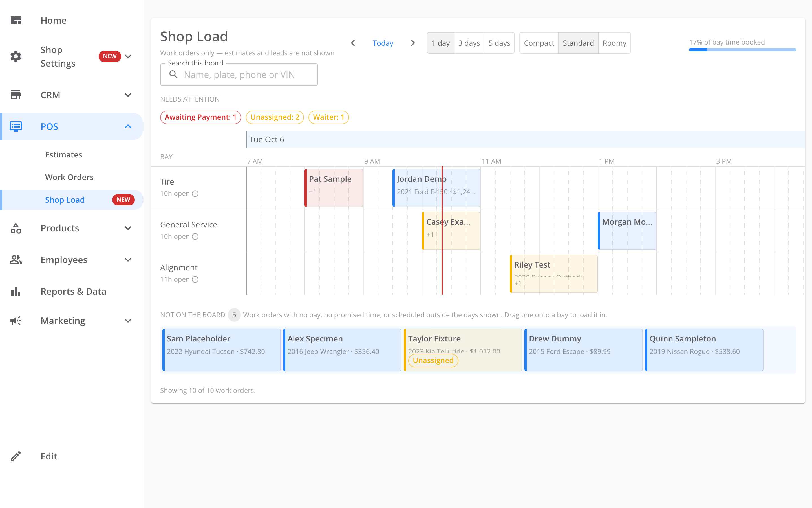Click the Edit pencil icon
812x508 pixels.
(x=16, y=456)
